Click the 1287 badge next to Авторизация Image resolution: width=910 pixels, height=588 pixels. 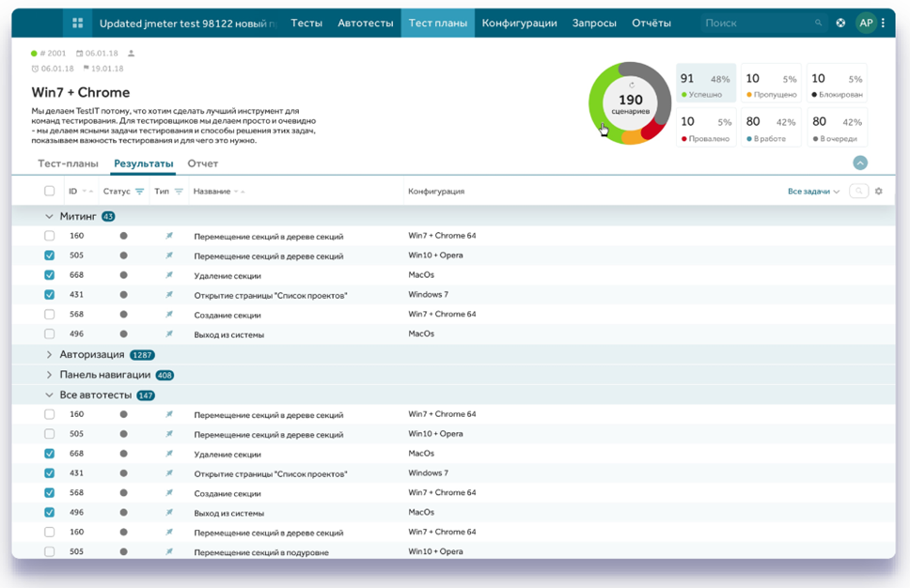142,355
